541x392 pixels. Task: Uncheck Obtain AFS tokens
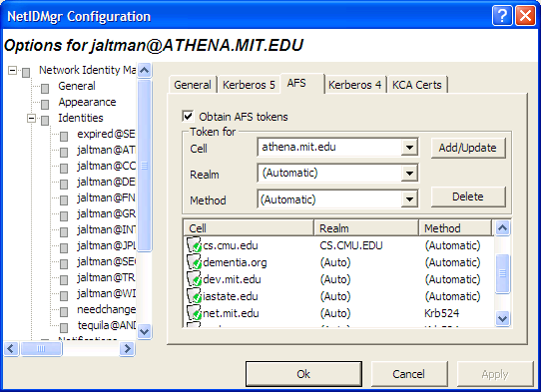[x=188, y=116]
